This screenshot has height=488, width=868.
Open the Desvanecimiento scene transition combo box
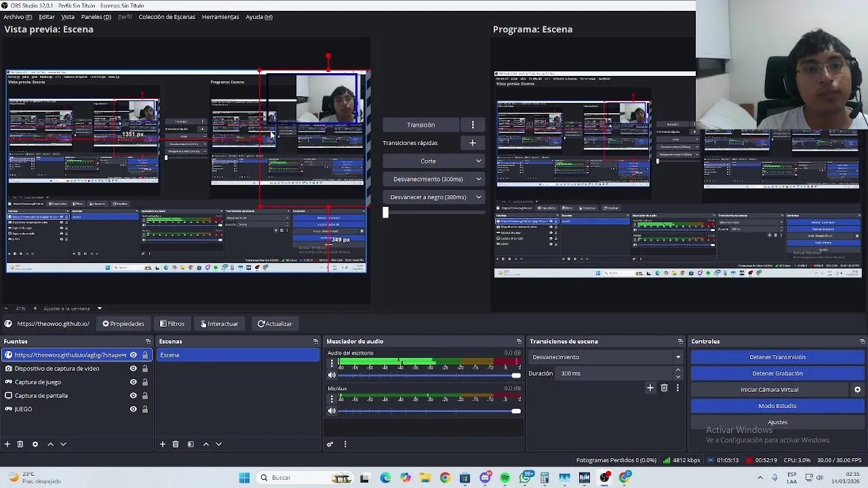point(606,357)
